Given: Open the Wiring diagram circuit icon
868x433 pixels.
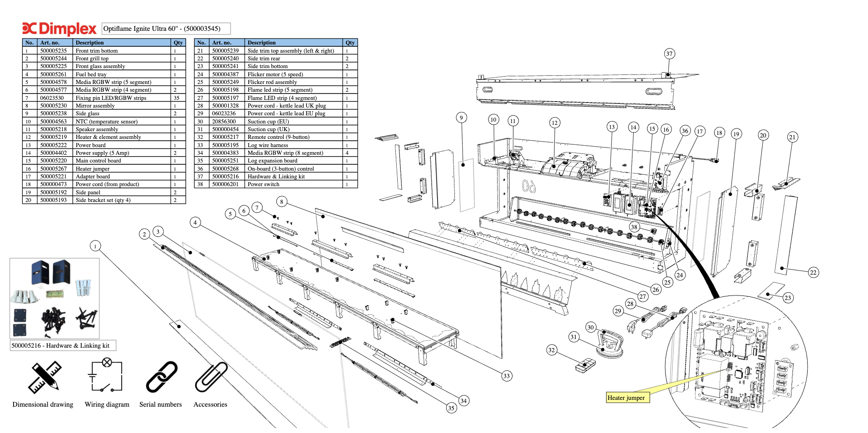Looking at the screenshot, I should pos(107,376).
